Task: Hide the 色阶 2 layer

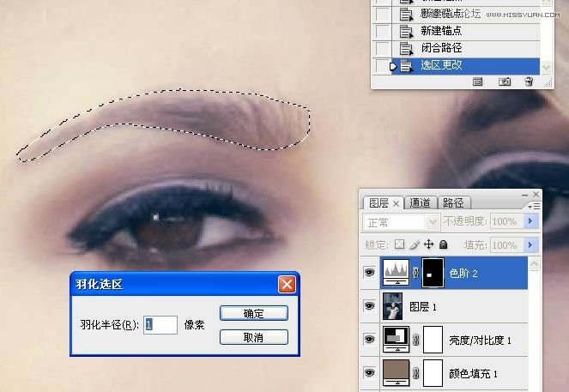Action: [370, 273]
